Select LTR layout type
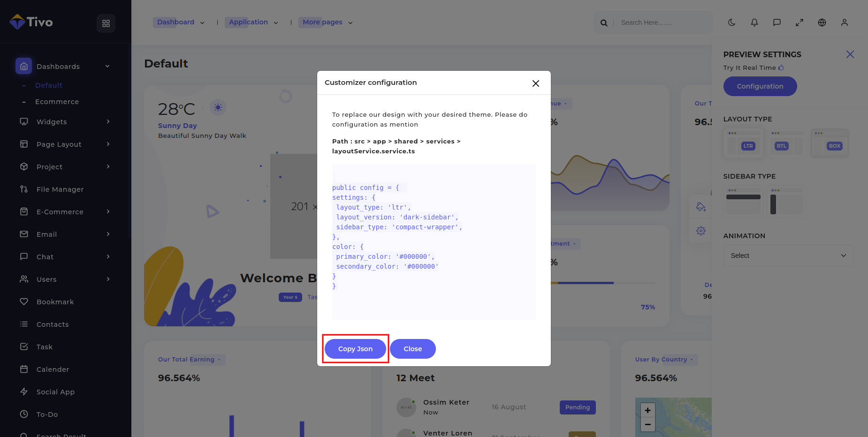Screen dimensions: 868x437 point(743,143)
